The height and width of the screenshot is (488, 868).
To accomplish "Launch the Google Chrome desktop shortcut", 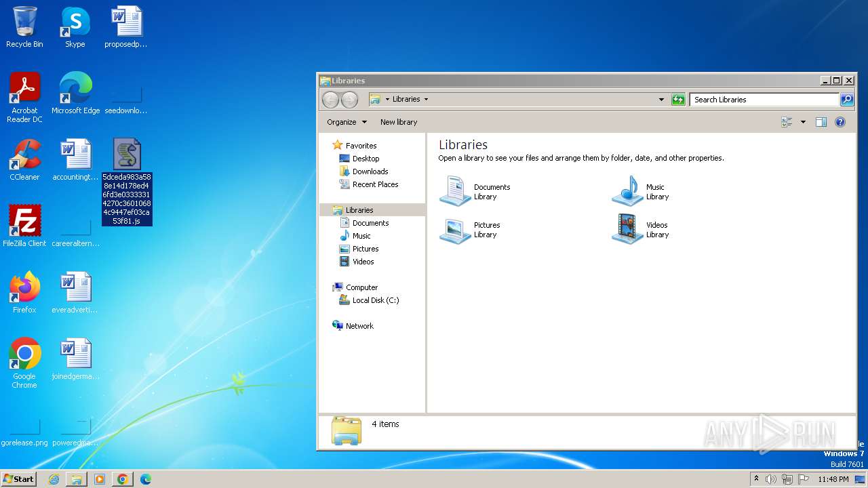I will [24, 363].
